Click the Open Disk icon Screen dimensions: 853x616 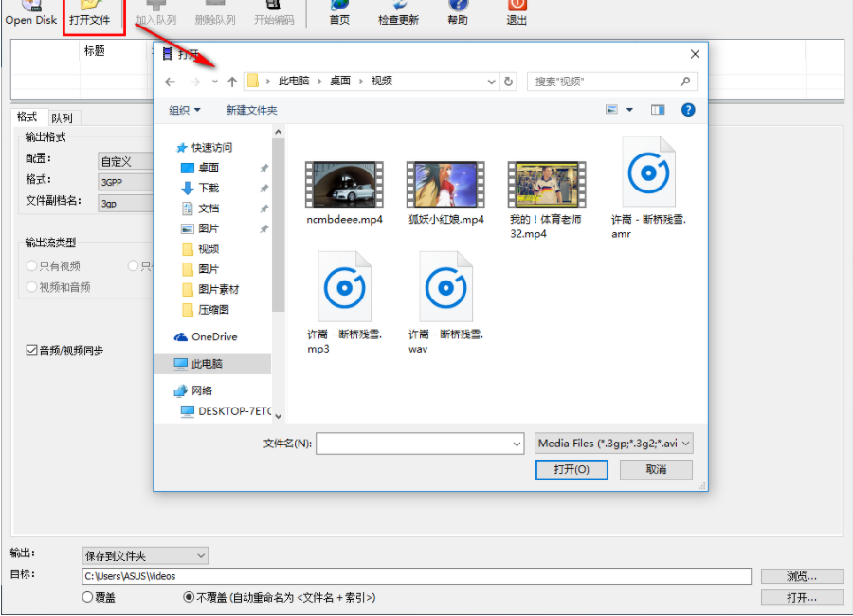click(x=29, y=12)
